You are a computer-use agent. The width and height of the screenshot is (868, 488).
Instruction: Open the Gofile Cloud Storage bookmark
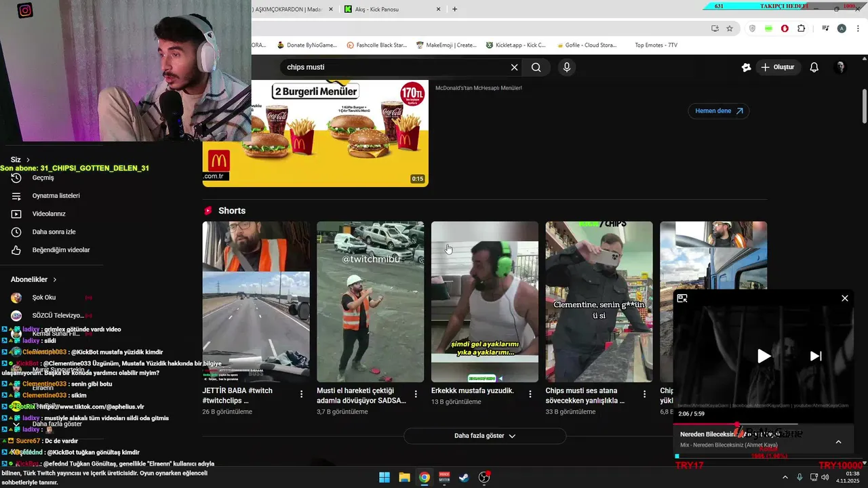(x=587, y=45)
